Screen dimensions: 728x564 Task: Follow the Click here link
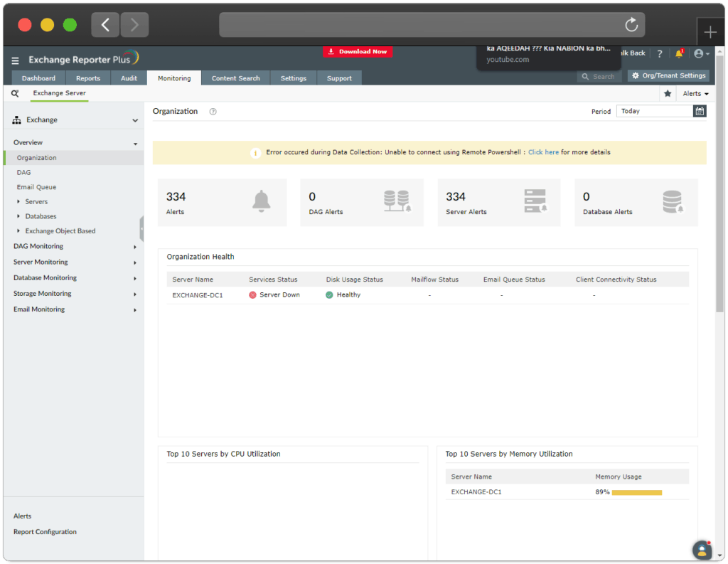543,152
